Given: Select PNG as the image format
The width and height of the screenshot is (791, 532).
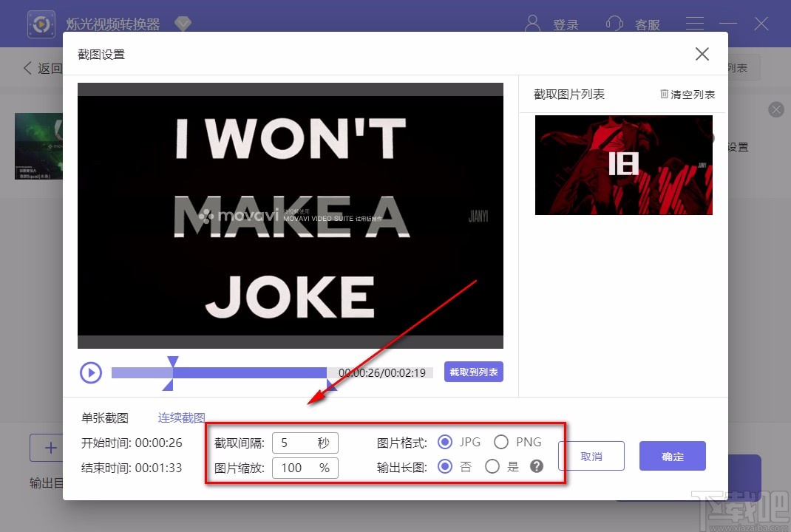Looking at the screenshot, I should 500,441.
